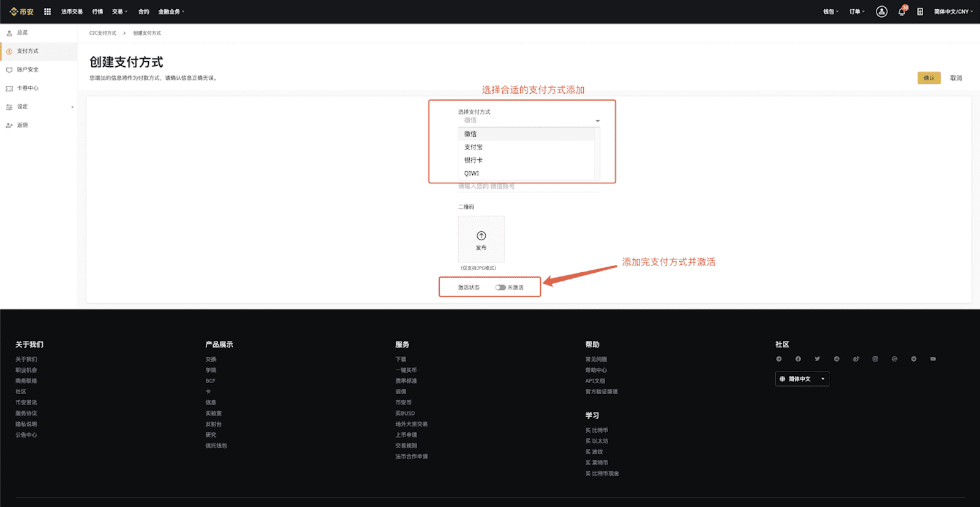This screenshot has height=507, width=980.
Task: Open the 费率标准 footer link
Action: click(x=406, y=381)
